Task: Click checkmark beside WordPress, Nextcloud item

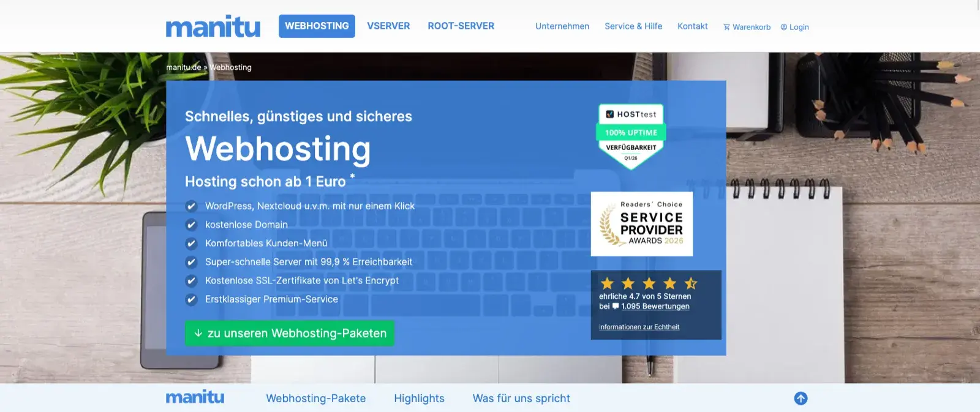Action: click(x=191, y=206)
